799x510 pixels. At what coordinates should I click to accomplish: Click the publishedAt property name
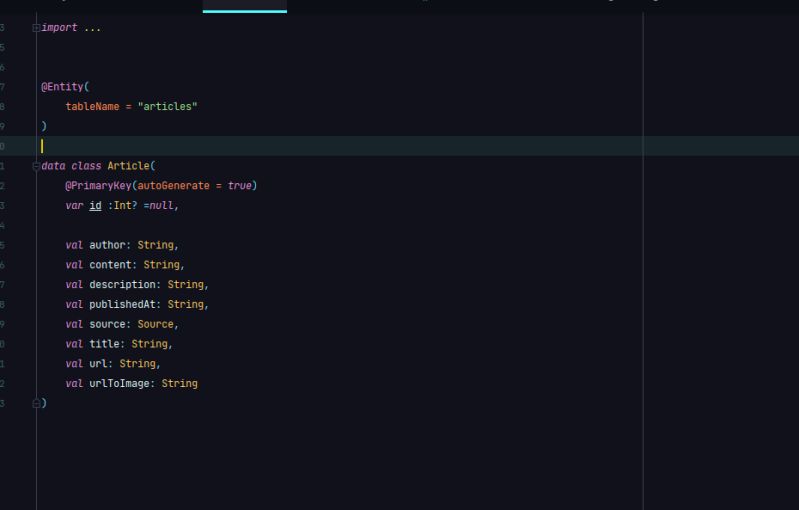click(x=122, y=304)
